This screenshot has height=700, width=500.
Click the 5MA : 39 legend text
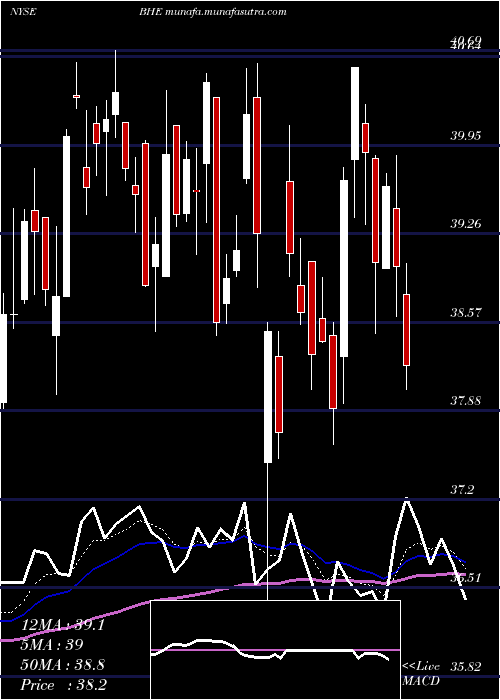(52, 645)
